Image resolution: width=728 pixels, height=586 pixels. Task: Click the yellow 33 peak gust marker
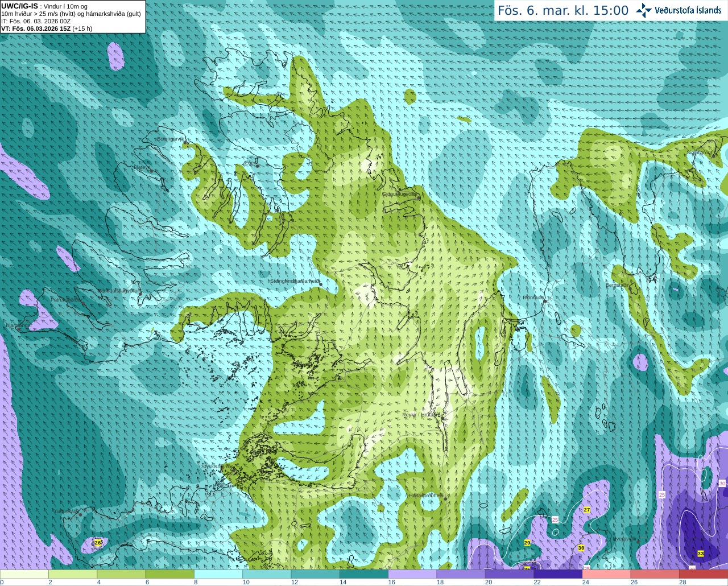tap(700, 554)
